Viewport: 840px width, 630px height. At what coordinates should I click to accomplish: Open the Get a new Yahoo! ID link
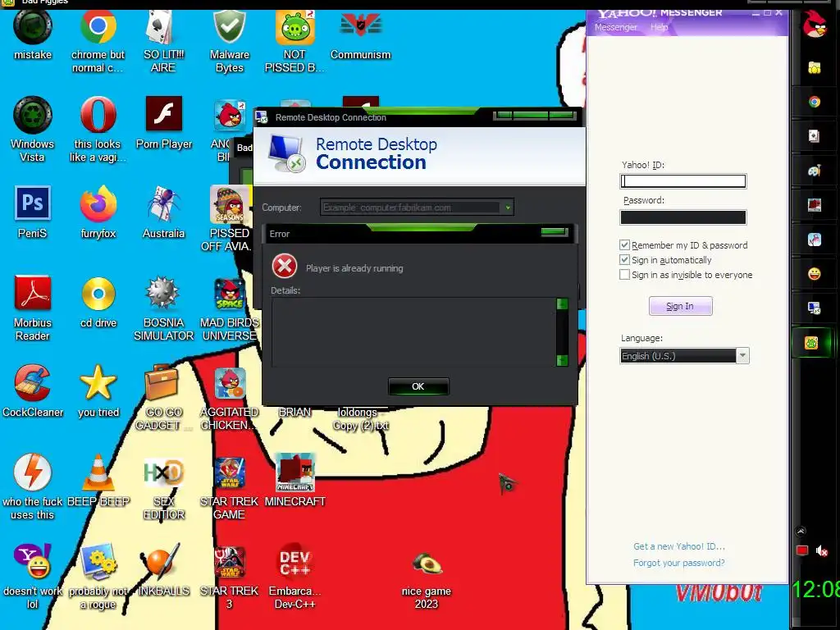coord(678,546)
